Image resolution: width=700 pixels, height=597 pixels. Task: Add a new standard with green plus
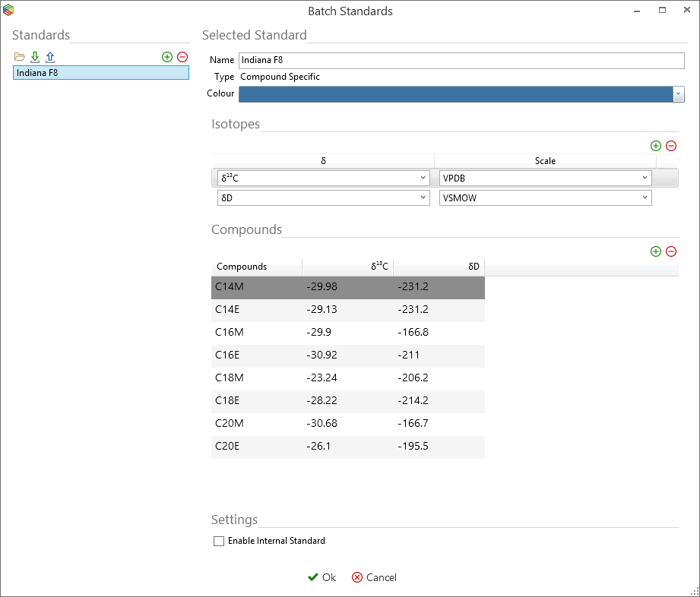tap(167, 57)
